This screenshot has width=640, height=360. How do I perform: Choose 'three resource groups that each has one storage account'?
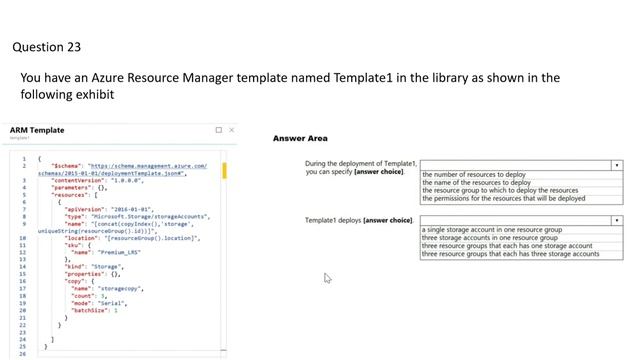pos(507,246)
